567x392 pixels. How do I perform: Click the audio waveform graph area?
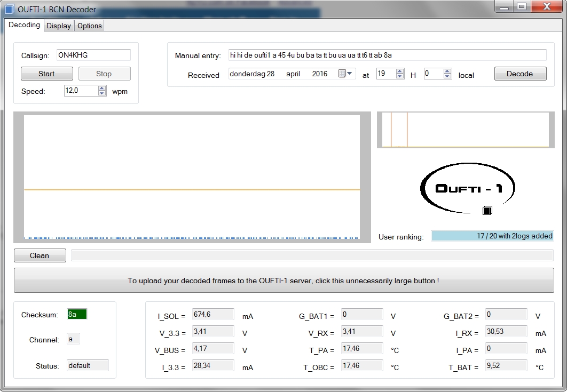[x=192, y=177]
